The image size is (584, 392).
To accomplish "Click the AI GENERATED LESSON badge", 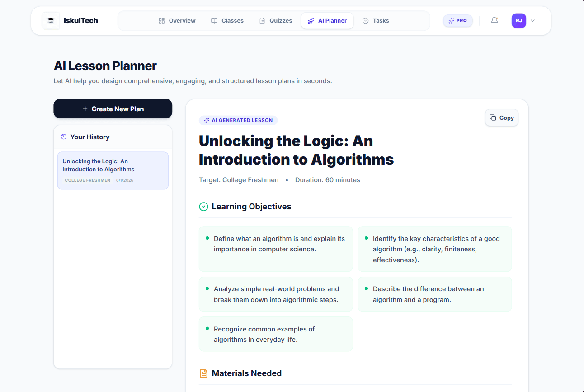I will click(238, 120).
